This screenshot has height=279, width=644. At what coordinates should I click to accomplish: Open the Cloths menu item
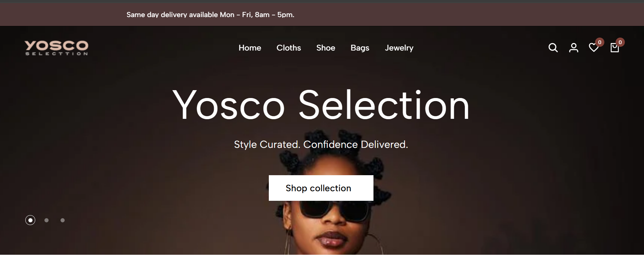pyautogui.click(x=289, y=48)
